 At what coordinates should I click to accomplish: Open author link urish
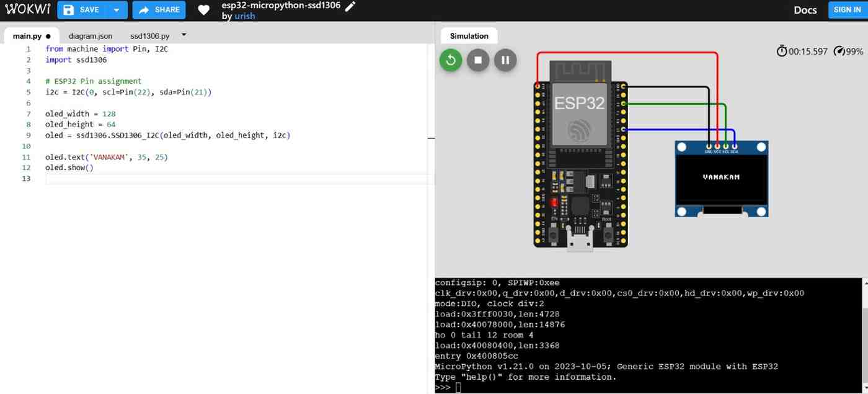point(245,16)
